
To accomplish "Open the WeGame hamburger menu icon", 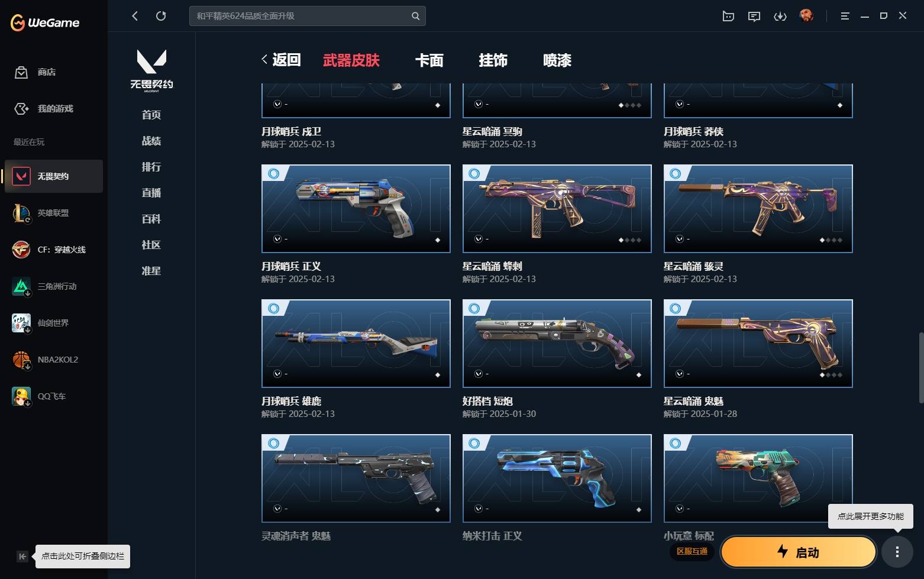I will click(x=845, y=16).
